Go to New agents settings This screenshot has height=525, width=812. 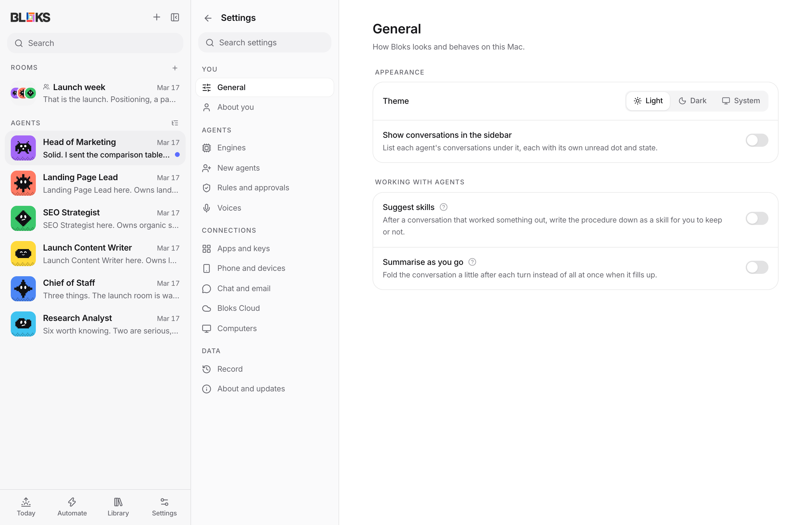pyautogui.click(x=265, y=168)
